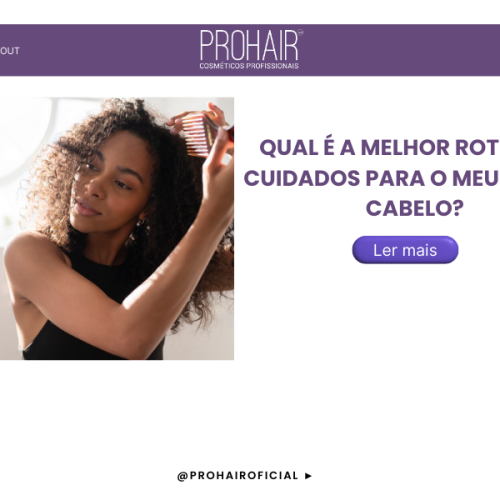Click the registered trademark symbol beside PROHAIR
The height and width of the screenshot is (500, 500).
click(x=300, y=33)
